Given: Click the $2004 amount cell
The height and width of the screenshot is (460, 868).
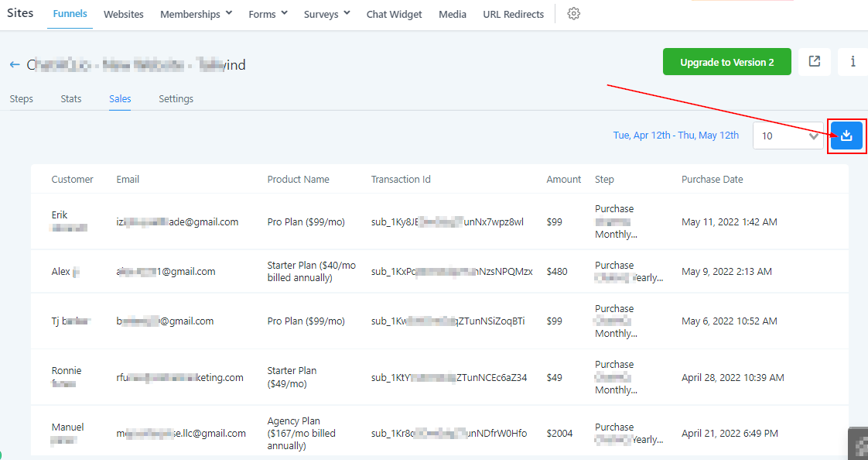Looking at the screenshot, I should pos(559,434).
